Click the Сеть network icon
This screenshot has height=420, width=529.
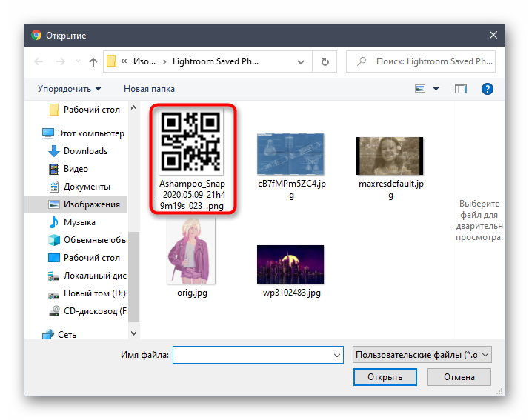tap(48, 334)
